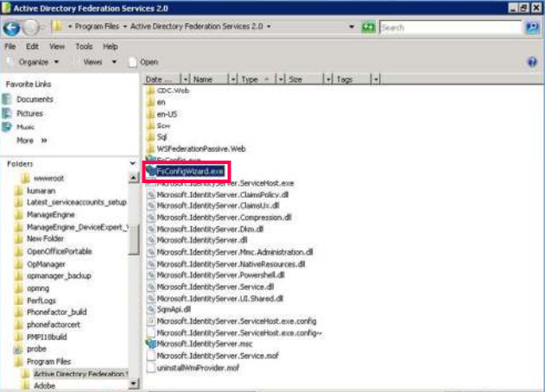Click the uninstallWmiProvider.mof file icon
This screenshot has width=545, height=392.
(151, 368)
